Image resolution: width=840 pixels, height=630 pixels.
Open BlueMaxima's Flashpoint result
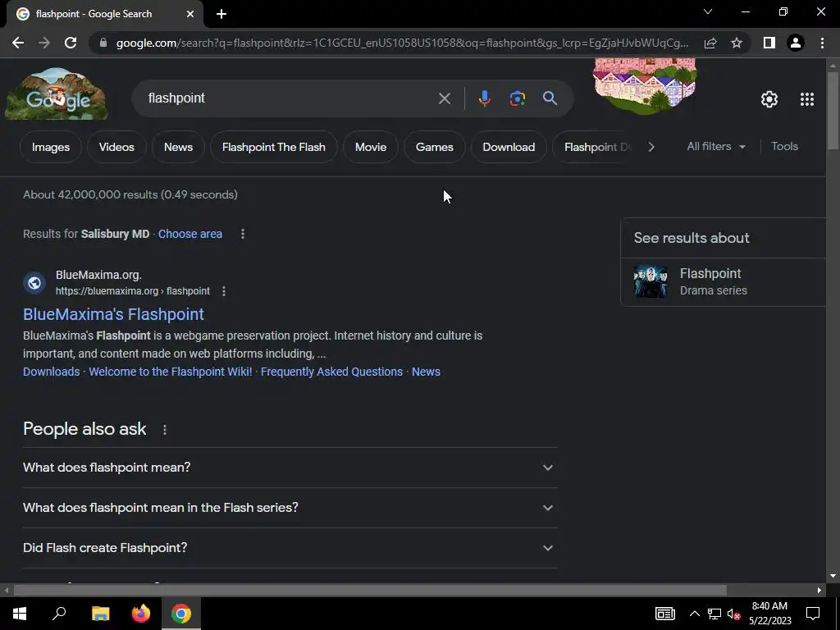pos(113,314)
